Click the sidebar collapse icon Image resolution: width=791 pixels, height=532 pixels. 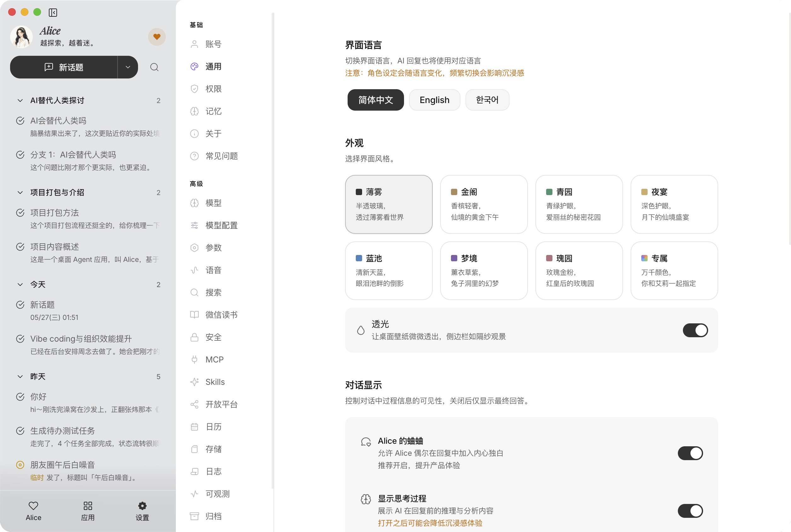coord(53,13)
